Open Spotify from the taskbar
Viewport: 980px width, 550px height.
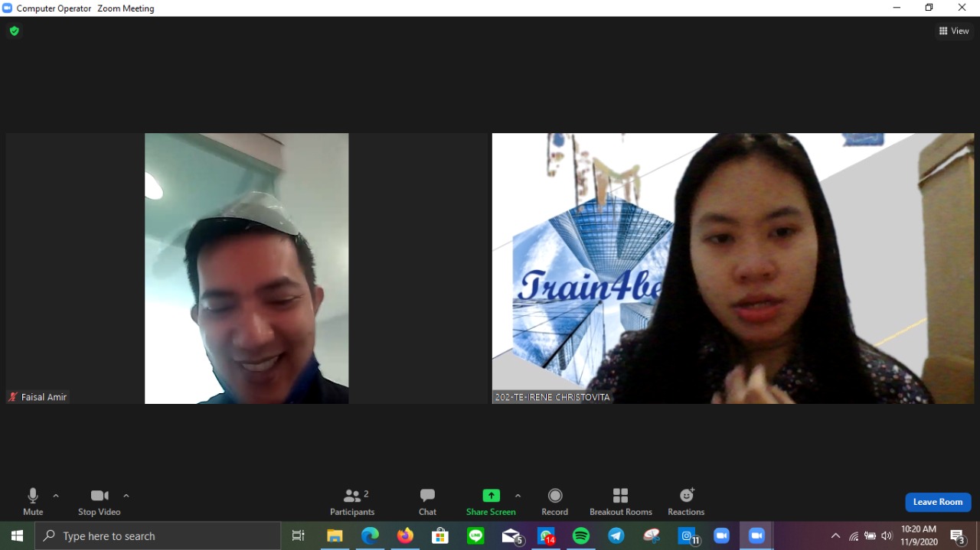[x=581, y=536]
